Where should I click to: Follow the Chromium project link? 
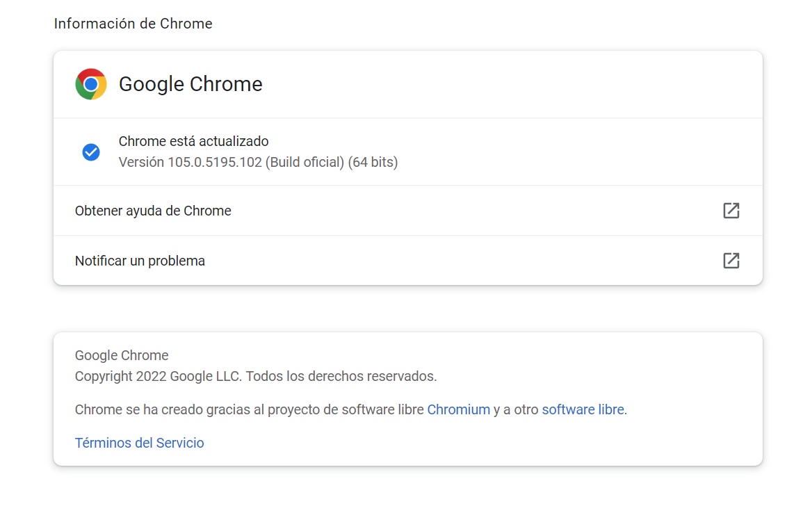point(458,409)
